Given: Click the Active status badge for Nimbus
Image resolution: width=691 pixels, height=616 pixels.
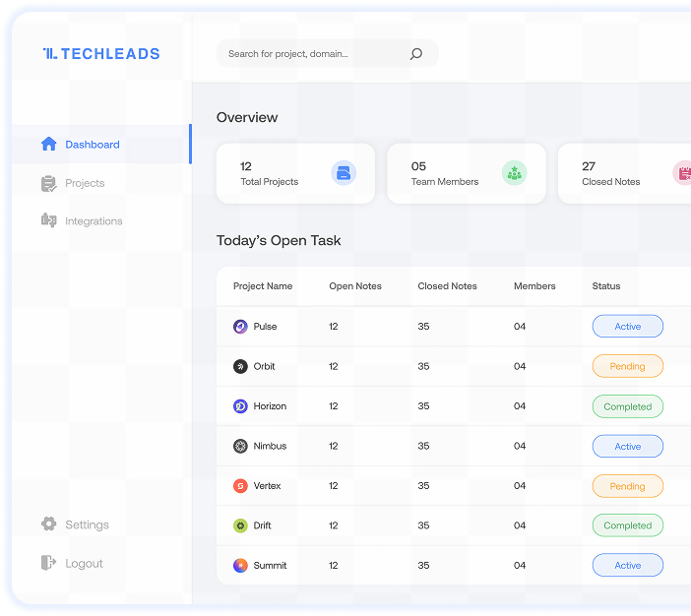Looking at the screenshot, I should (628, 446).
